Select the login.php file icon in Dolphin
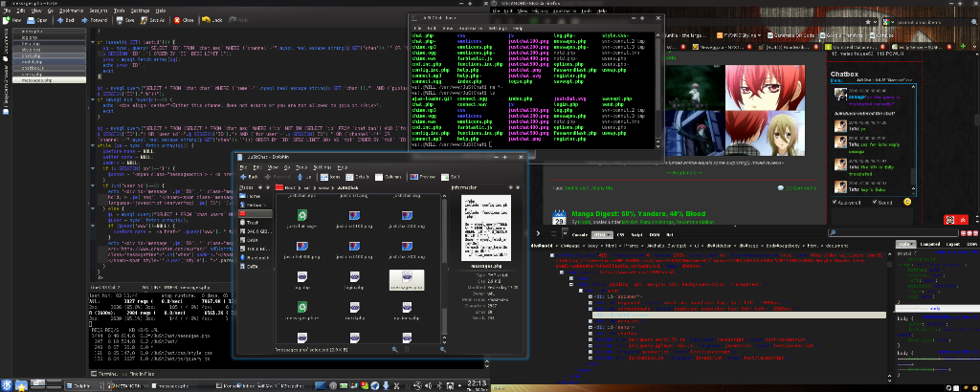980x392 pixels. (x=354, y=279)
